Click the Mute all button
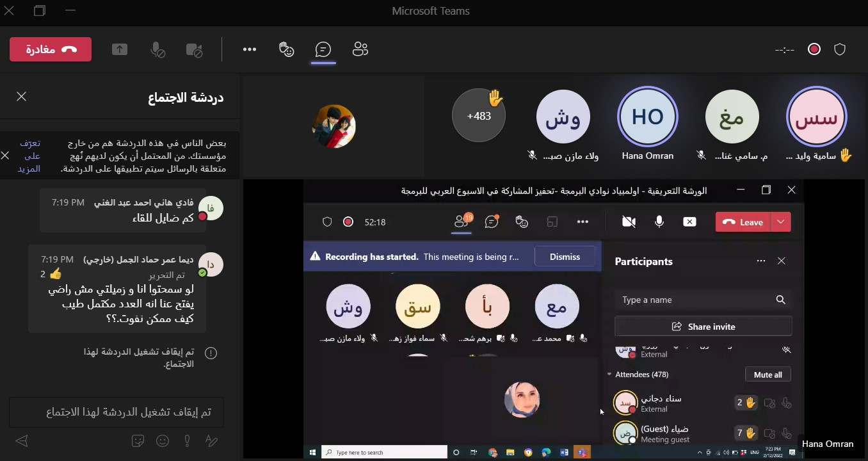 768,375
